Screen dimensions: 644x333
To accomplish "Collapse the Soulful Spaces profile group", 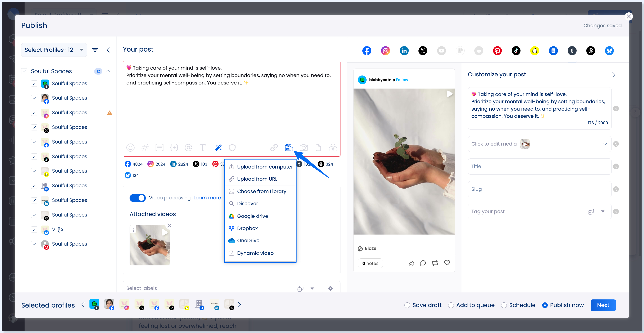I will (x=108, y=71).
